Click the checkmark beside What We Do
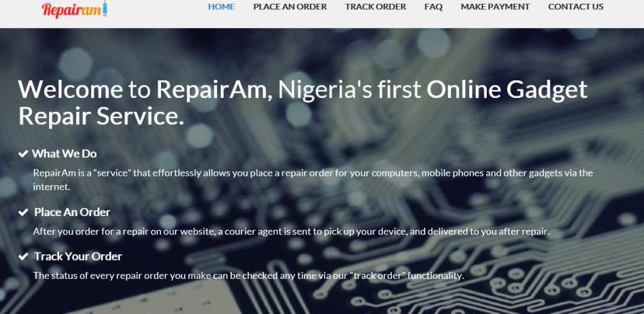The width and height of the screenshot is (644, 314). click(23, 154)
